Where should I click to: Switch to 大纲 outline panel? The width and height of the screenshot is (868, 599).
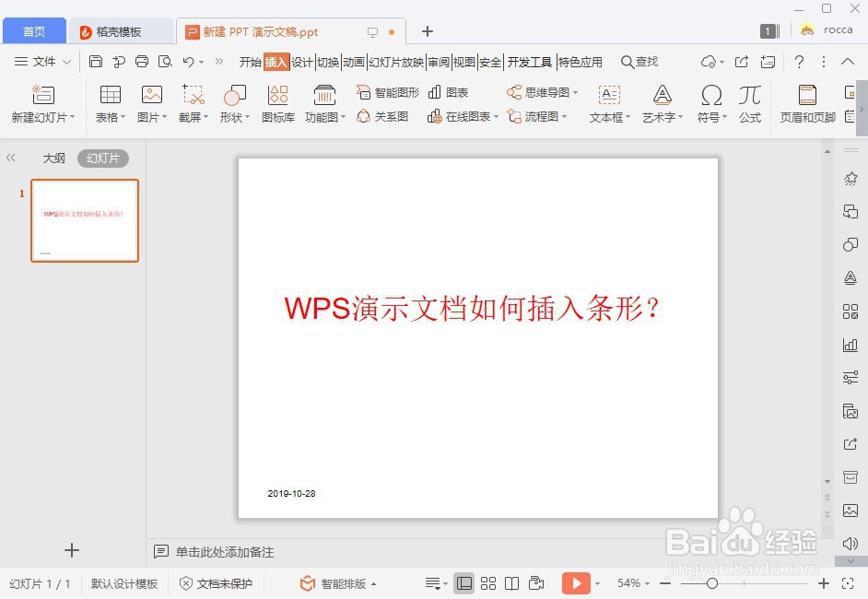53,159
